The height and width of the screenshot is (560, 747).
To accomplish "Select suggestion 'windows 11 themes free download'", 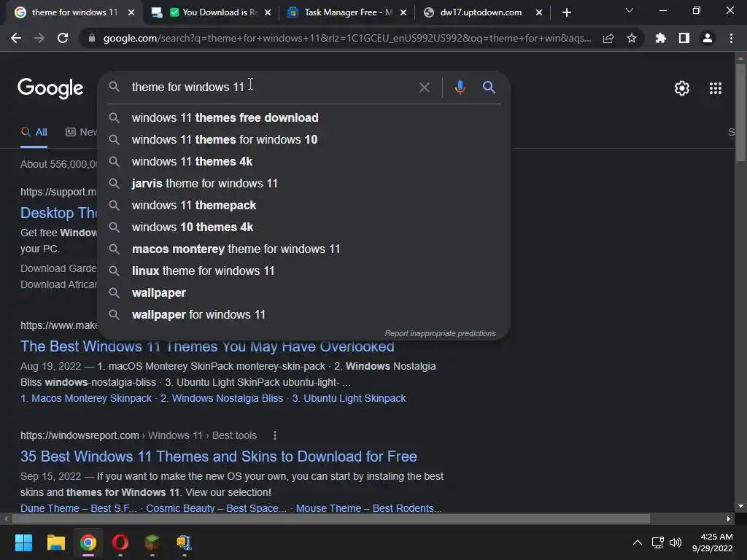I will pyautogui.click(x=304, y=117).
